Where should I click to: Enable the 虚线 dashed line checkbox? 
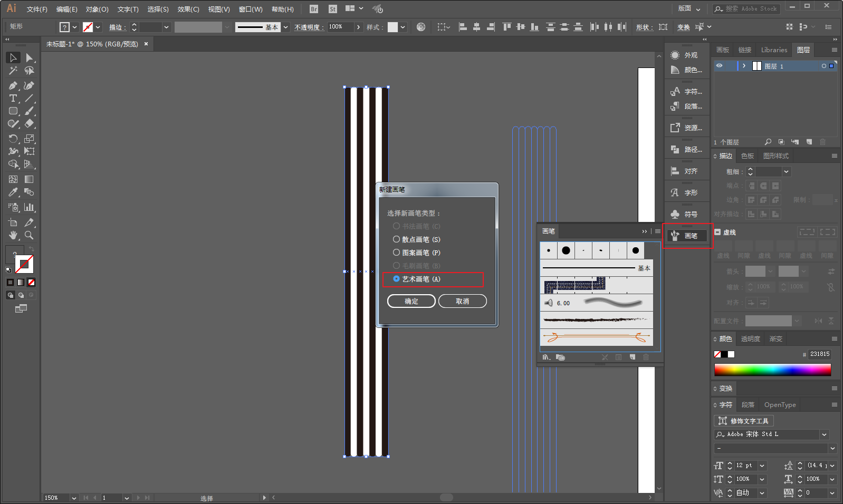coord(717,232)
